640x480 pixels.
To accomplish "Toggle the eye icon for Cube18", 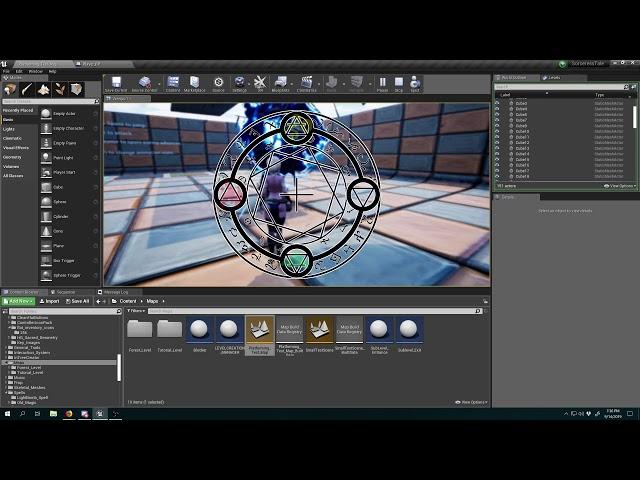I will 497,176.
